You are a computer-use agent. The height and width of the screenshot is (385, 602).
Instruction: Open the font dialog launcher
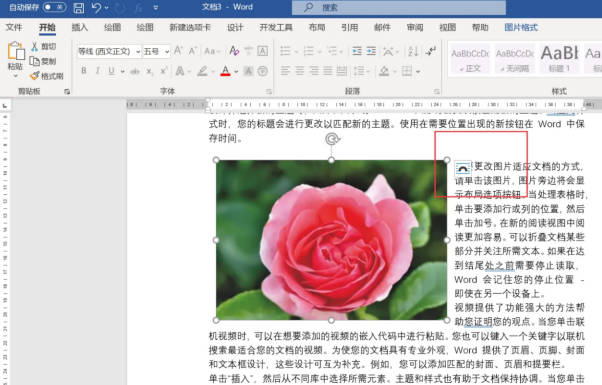(x=269, y=91)
